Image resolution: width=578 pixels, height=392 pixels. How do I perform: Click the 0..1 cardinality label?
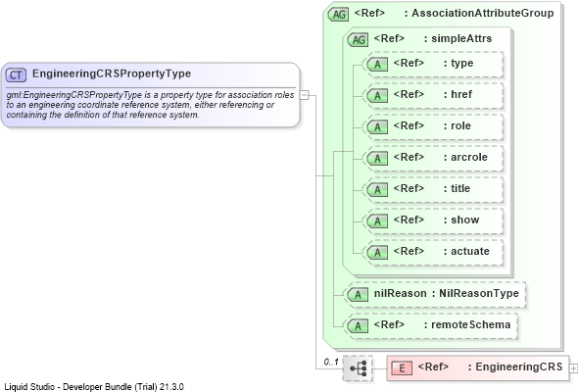point(331,362)
